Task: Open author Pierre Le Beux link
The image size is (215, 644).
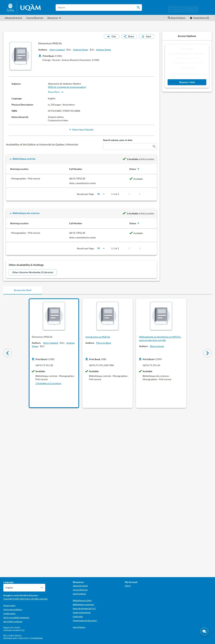Action: pyautogui.click(x=104, y=343)
